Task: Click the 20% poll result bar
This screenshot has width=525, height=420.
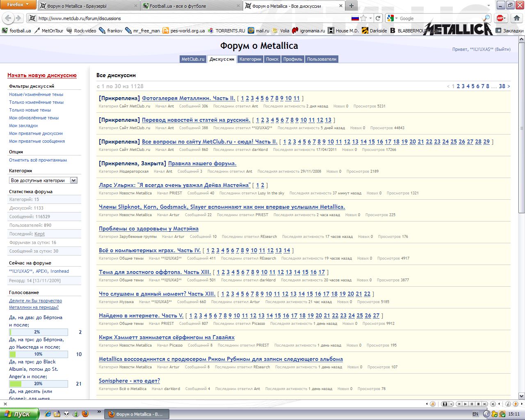Action: coord(39,384)
